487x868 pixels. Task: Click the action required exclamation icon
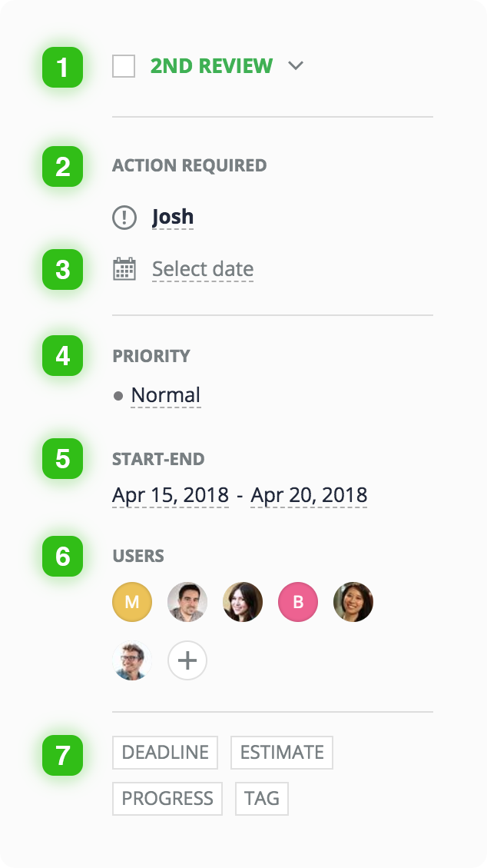pyautogui.click(x=124, y=217)
